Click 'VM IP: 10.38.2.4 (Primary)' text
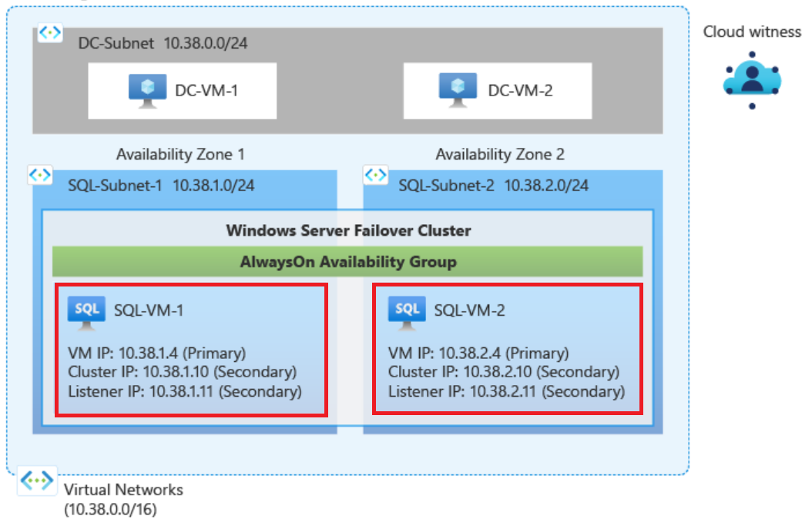The height and width of the screenshot is (526, 812). [478, 353]
